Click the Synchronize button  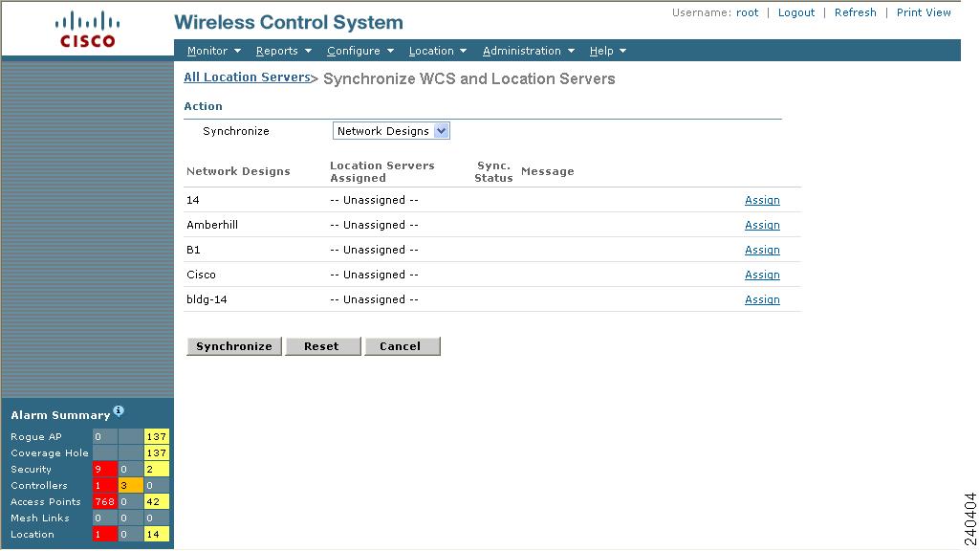[234, 346]
